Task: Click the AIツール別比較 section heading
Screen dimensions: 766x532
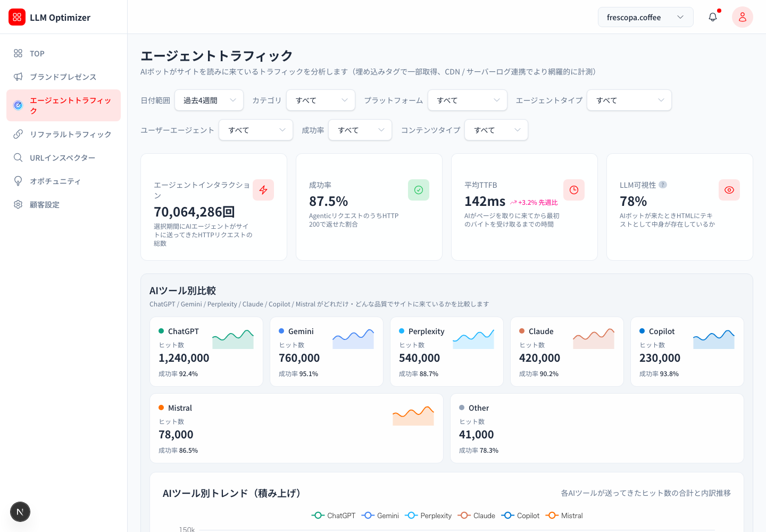Action: click(x=182, y=290)
